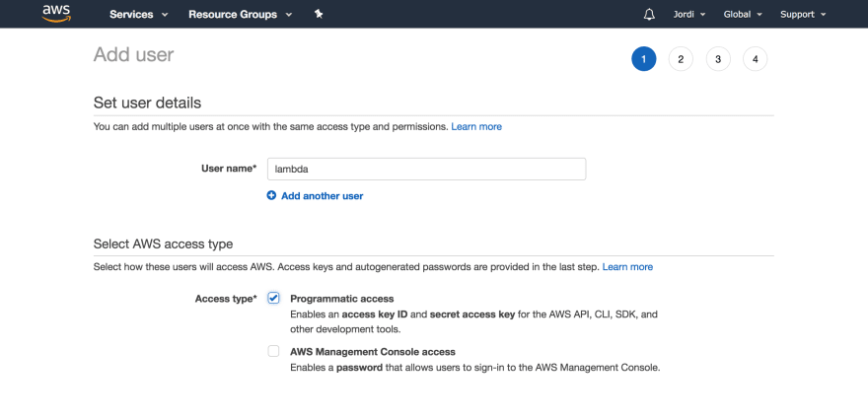This screenshot has width=868, height=419.
Task: Click the Select AWS access type heading
Action: point(164,244)
